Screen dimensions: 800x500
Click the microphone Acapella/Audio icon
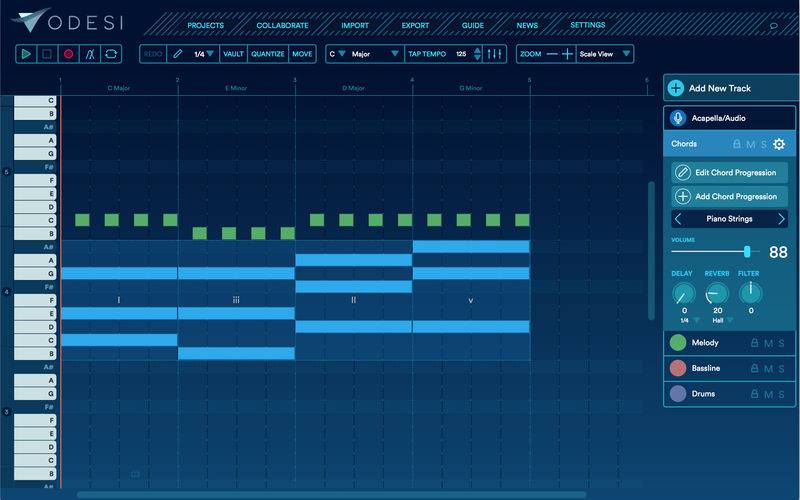(678, 118)
